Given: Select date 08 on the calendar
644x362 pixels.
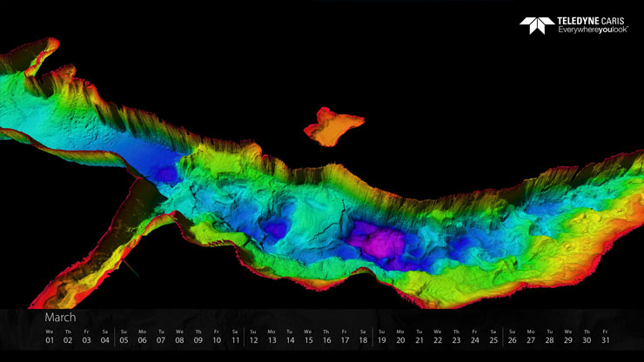Looking at the screenshot, I should pos(179,340).
